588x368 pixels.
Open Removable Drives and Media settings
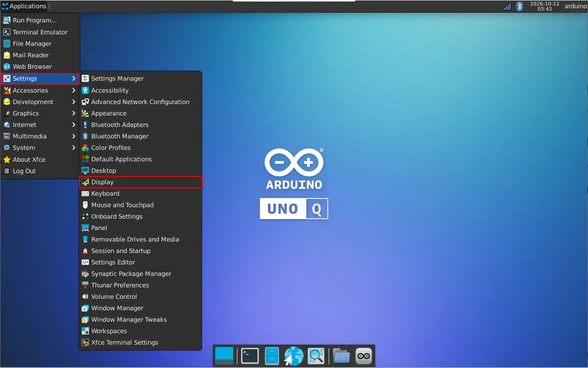[x=140, y=239]
